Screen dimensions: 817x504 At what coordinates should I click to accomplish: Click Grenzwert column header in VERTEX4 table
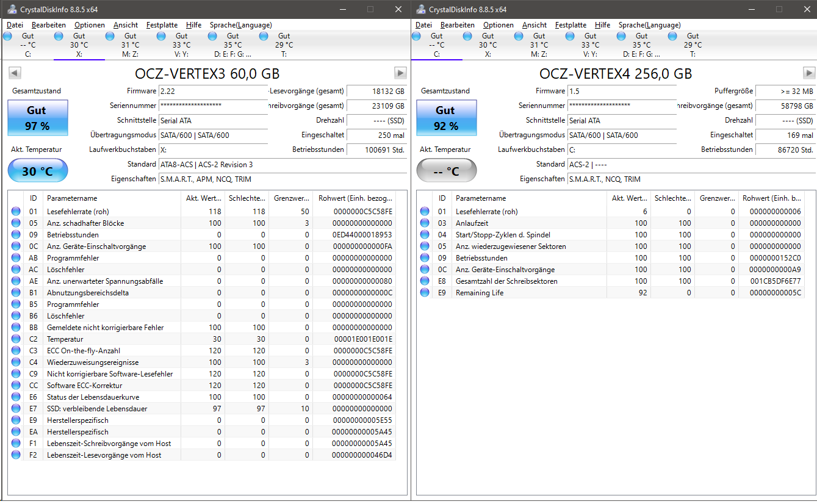(716, 198)
